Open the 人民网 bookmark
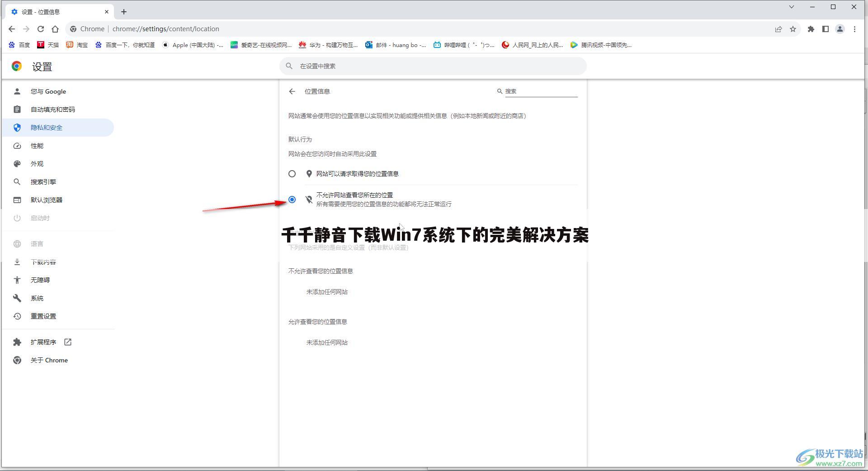 coord(533,45)
